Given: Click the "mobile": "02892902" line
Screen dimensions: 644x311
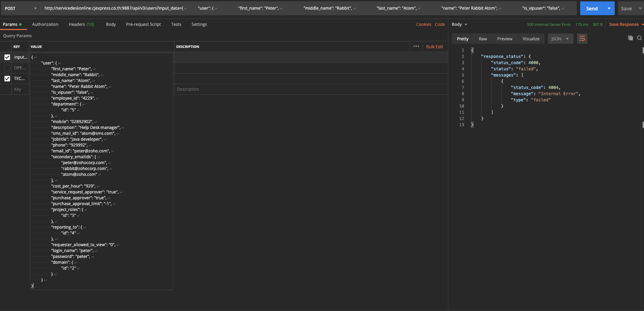Looking at the screenshot, I should [x=72, y=122].
